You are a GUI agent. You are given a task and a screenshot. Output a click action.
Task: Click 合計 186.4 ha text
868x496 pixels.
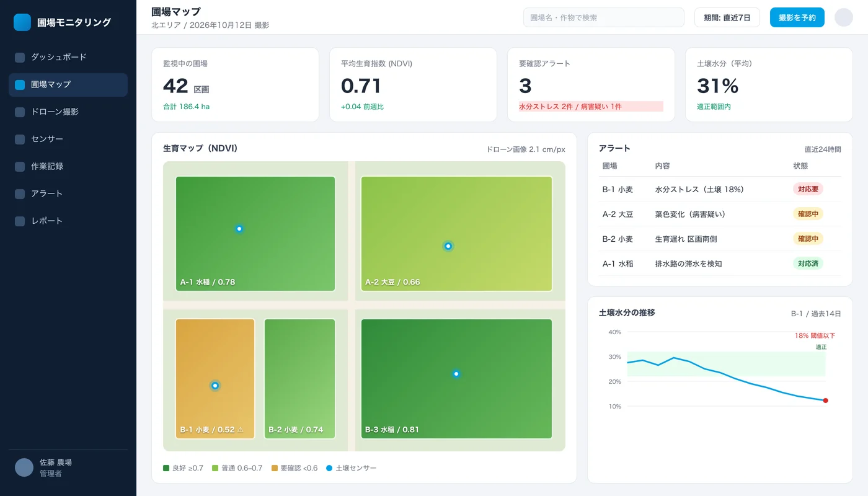click(x=186, y=107)
